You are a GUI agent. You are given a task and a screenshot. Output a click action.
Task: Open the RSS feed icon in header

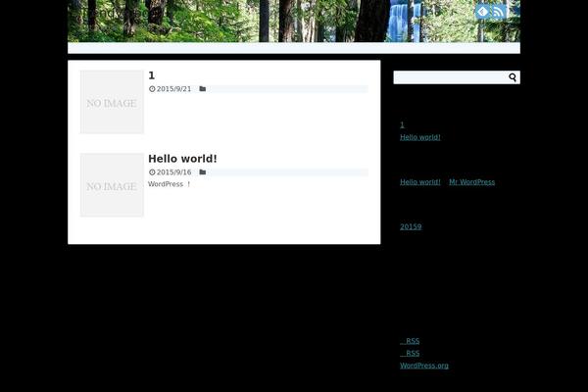[499, 12]
